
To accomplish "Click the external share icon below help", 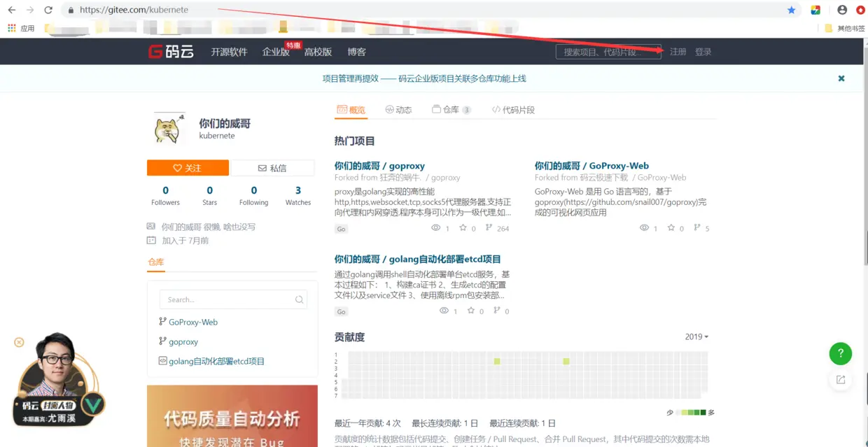I will pyautogui.click(x=841, y=380).
